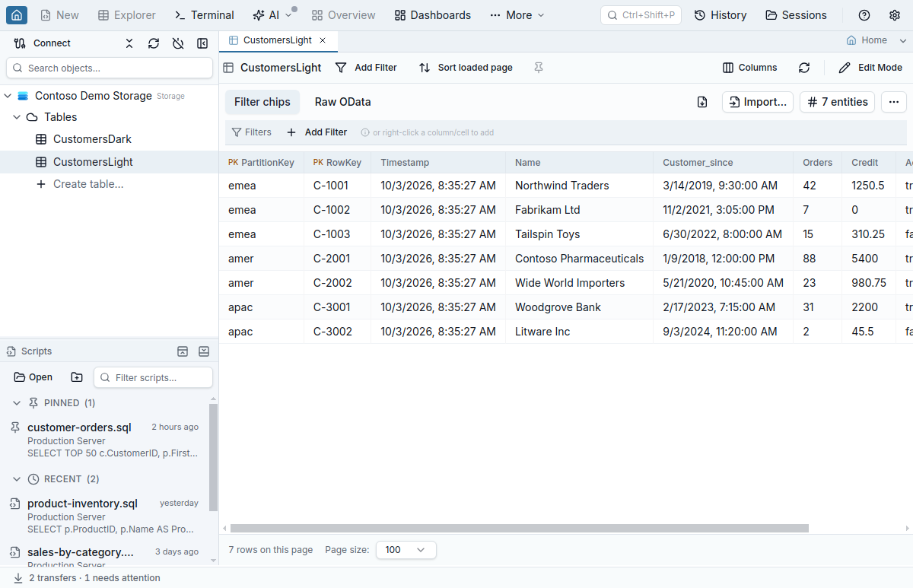Image resolution: width=913 pixels, height=588 pixels.
Task: Open the Home breadcrumb dropdown chevron
Action: coord(902,40)
